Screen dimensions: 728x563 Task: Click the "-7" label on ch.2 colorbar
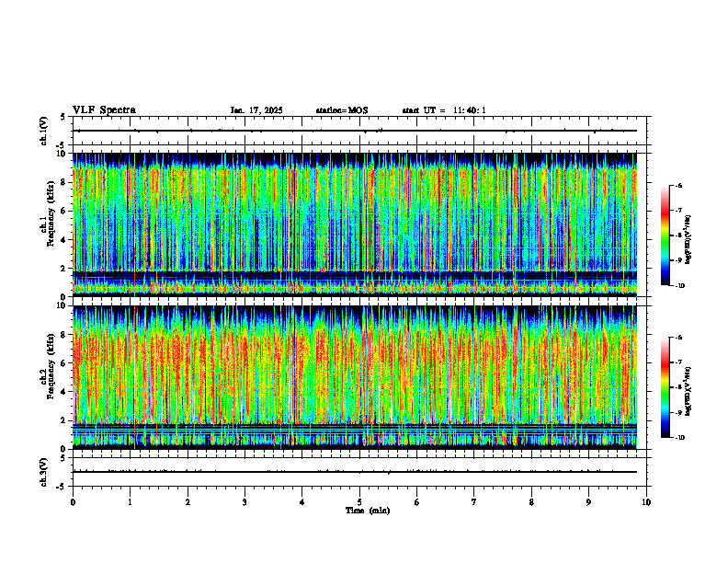[678, 362]
